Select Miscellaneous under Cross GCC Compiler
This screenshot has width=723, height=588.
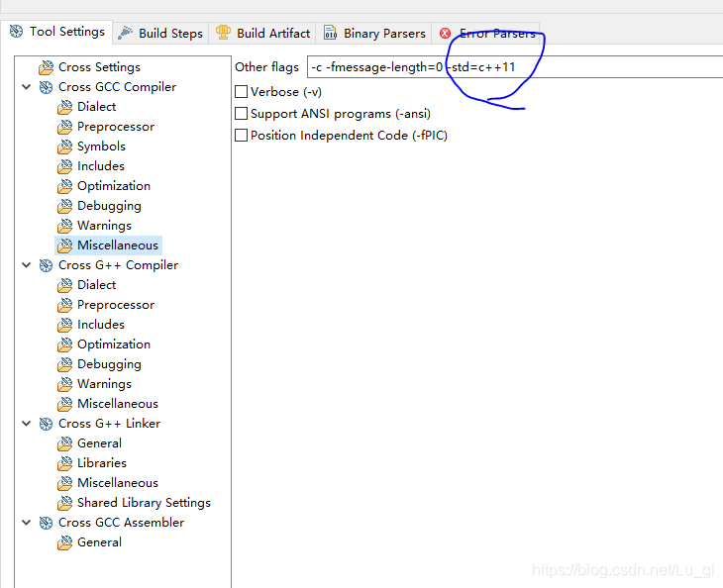point(118,245)
